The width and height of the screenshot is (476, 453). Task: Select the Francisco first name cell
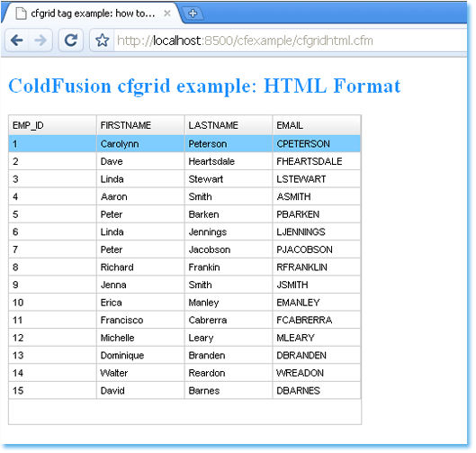point(140,320)
